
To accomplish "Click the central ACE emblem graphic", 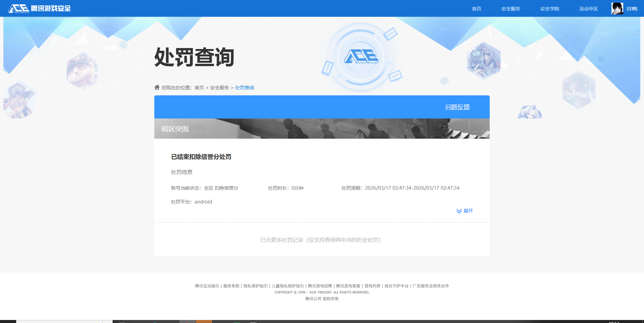I will 361,57.
